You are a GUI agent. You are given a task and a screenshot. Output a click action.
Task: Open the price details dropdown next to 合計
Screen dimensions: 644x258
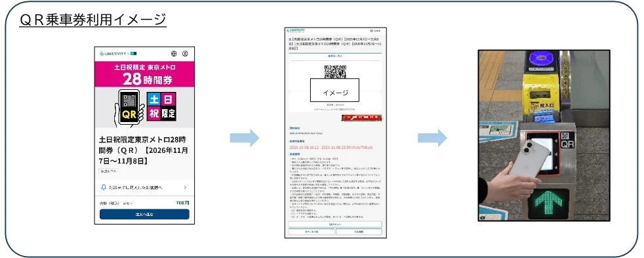click(128, 203)
